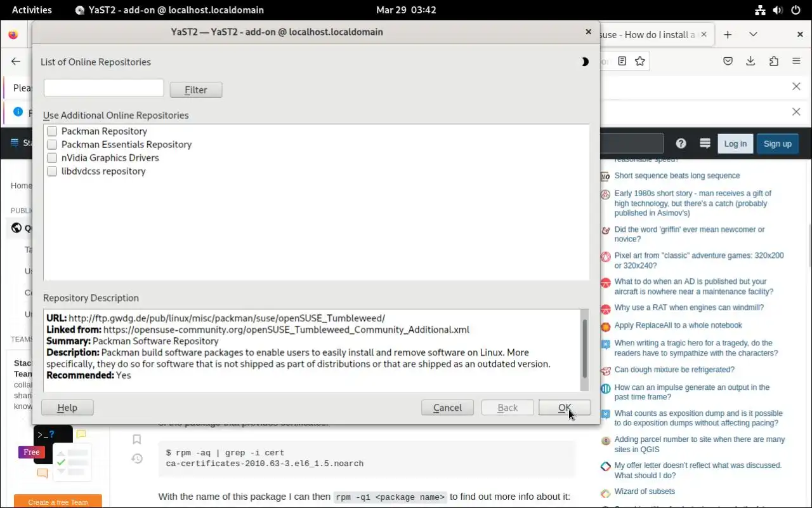
Task: Click OK in the YaST2 dialog
Action: [x=565, y=408]
